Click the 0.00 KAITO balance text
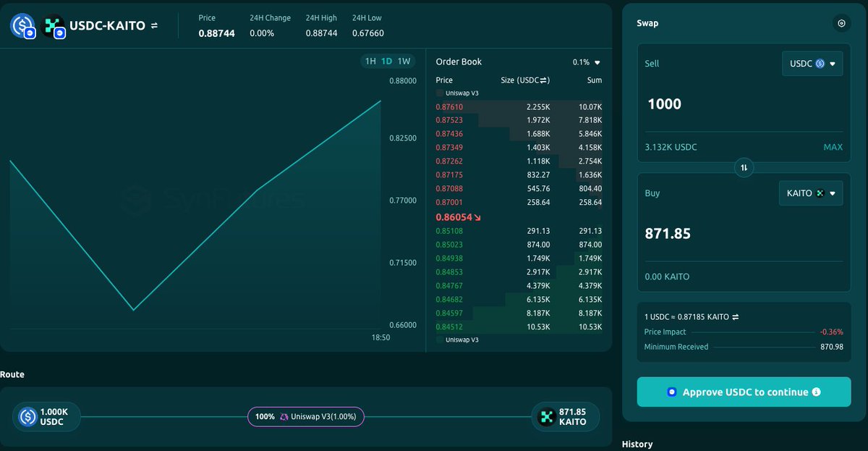Image resolution: width=868 pixels, height=451 pixels. tap(667, 277)
